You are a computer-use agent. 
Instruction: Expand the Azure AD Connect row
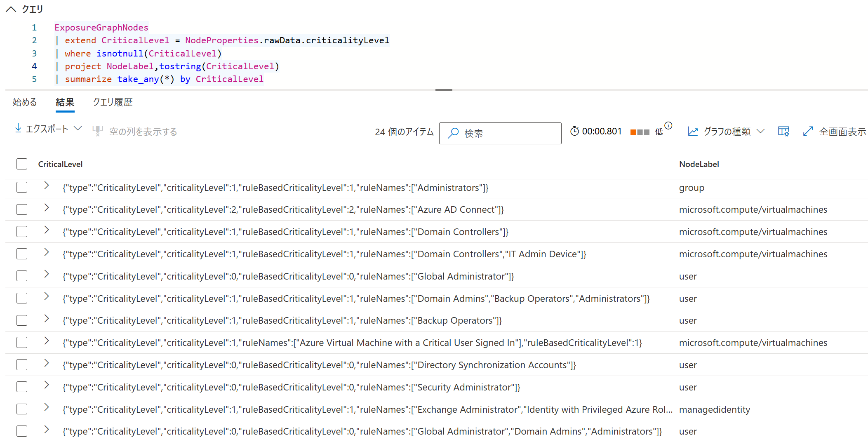(x=47, y=208)
